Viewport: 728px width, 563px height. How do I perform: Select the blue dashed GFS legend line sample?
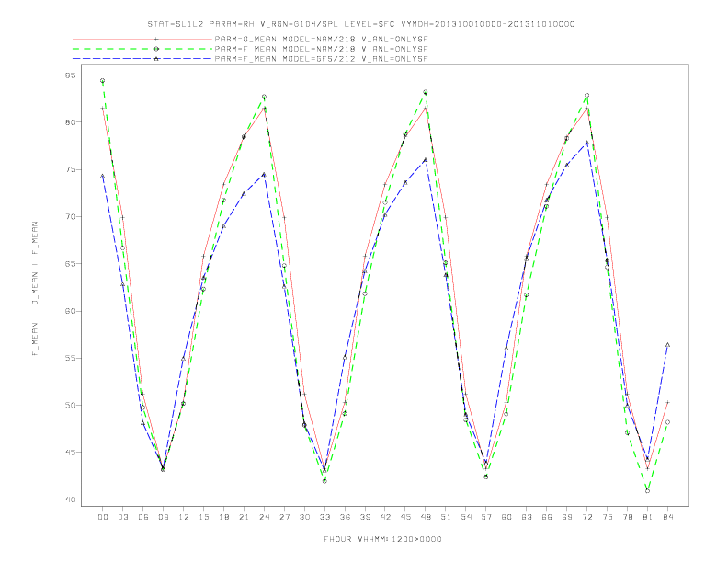click(x=142, y=59)
